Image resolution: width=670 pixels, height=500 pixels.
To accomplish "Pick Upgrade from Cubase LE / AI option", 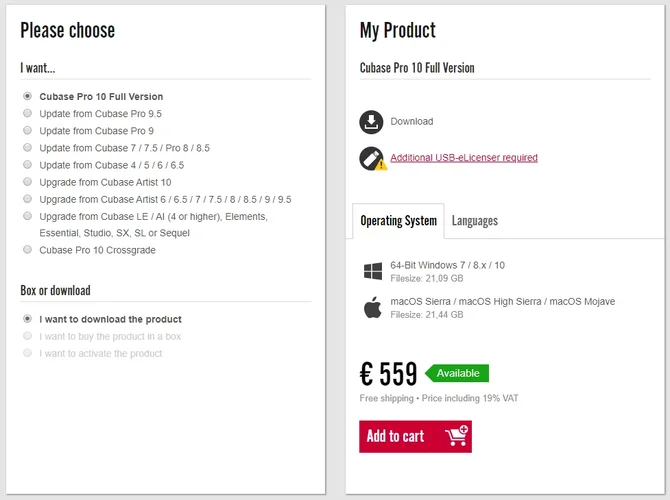I will click(x=27, y=216).
